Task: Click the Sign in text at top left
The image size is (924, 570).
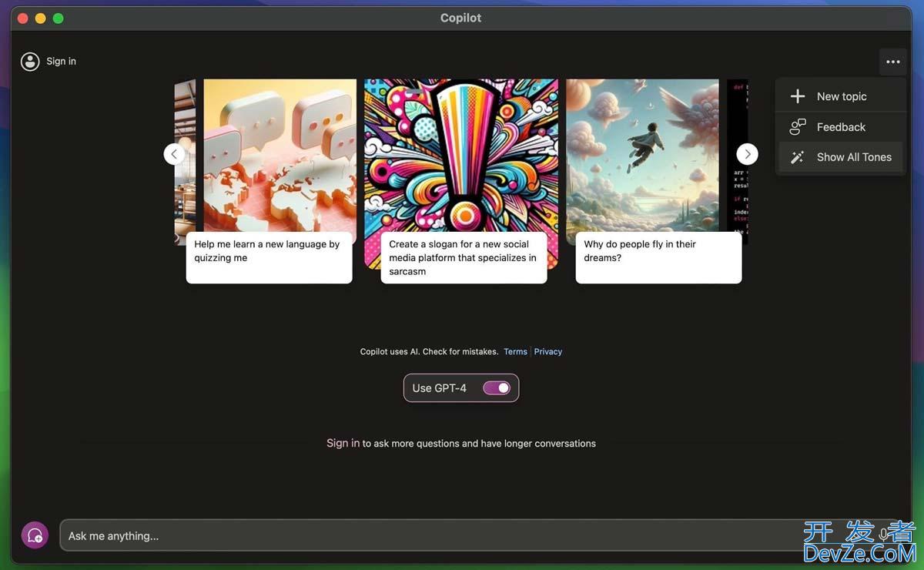Action: point(61,62)
